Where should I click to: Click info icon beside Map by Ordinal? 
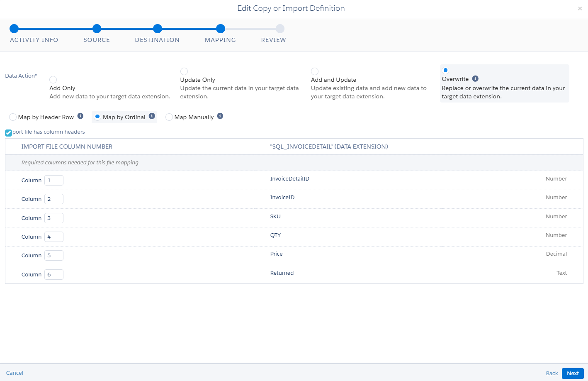tap(152, 116)
